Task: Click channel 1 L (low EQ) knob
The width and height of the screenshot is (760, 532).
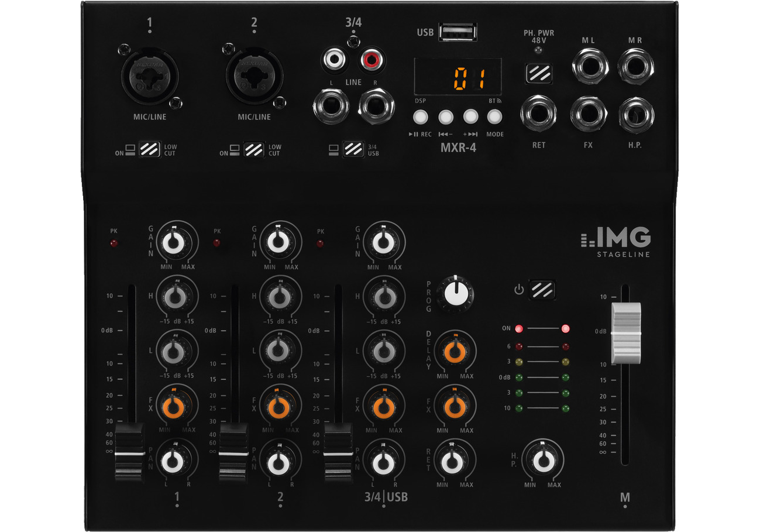Action: (x=174, y=351)
